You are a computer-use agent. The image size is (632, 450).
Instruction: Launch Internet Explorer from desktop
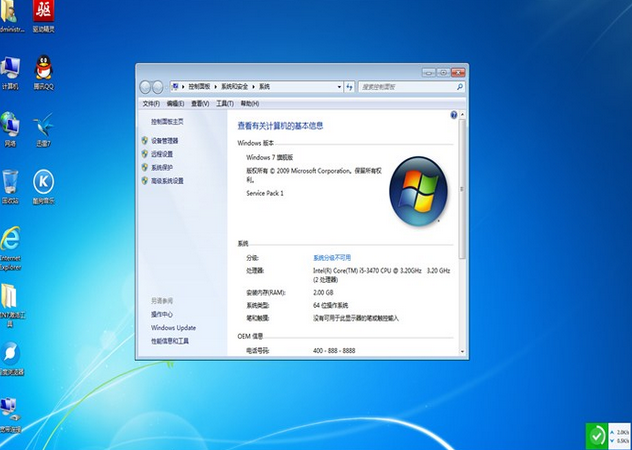[11, 239]
